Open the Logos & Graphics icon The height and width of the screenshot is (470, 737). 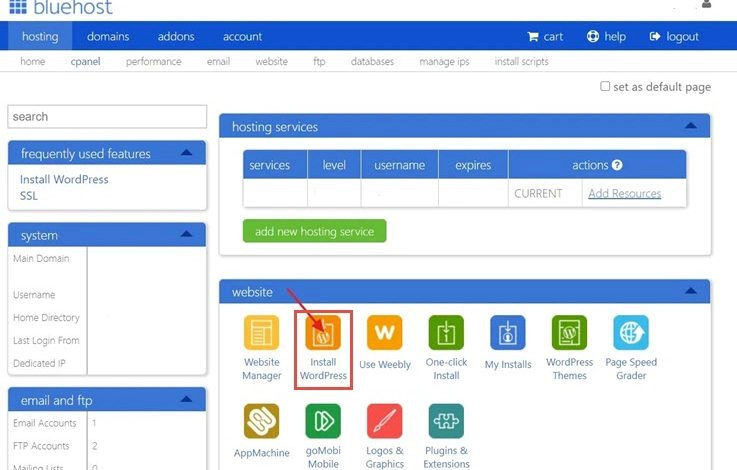click(384, 421)
